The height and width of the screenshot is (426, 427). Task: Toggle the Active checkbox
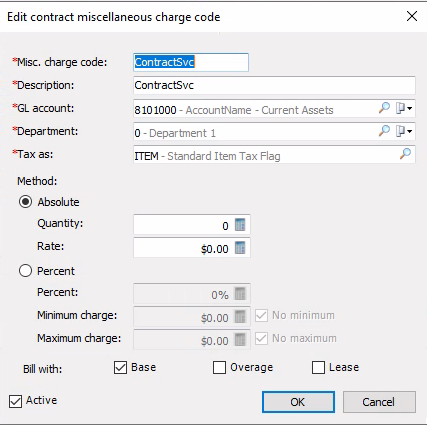(x=15, y=401)
